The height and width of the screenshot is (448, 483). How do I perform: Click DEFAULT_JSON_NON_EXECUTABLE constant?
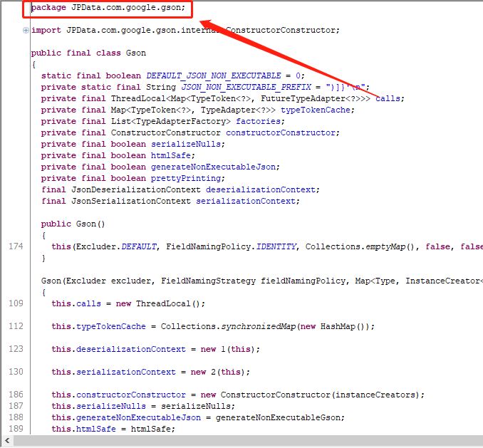tap(214, 75)
